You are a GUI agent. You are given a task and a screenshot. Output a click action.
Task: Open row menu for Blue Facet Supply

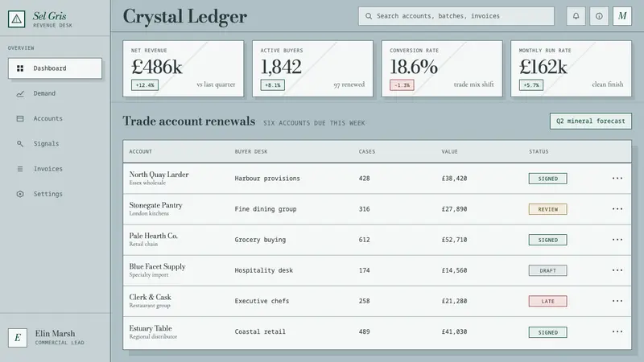(617, 270)
